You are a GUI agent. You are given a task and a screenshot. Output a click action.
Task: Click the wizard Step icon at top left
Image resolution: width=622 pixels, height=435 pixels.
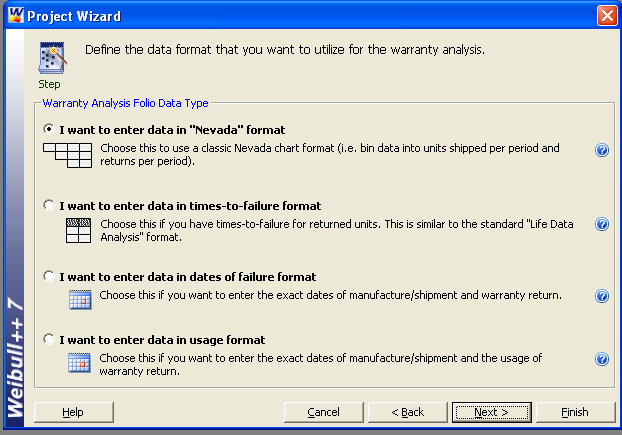[53, 58]
